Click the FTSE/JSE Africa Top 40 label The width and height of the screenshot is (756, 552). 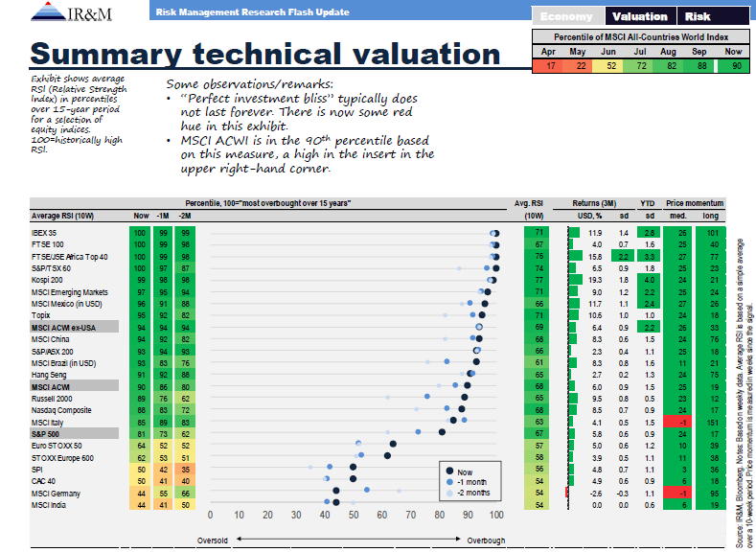69,257
